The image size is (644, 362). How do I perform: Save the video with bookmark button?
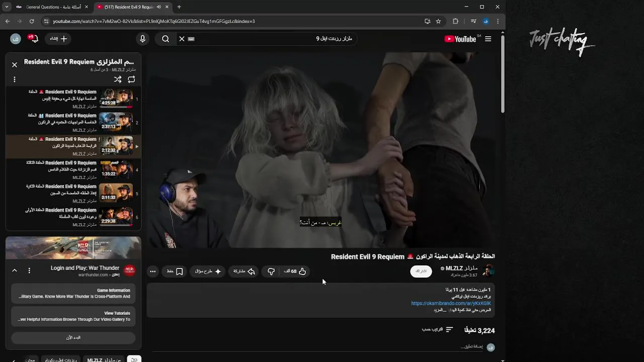pos(175,271)
